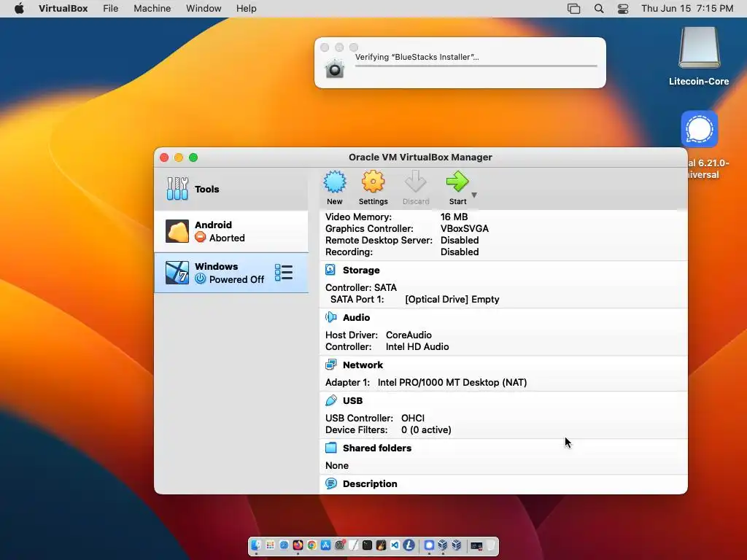Open the Windows VM list menu icon
747x560 pixels.
pos(284,273)
